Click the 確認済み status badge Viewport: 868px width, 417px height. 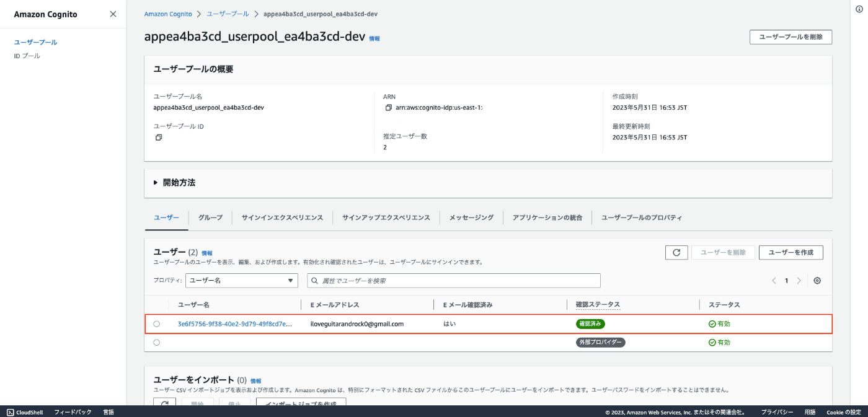tap(590, 324)
